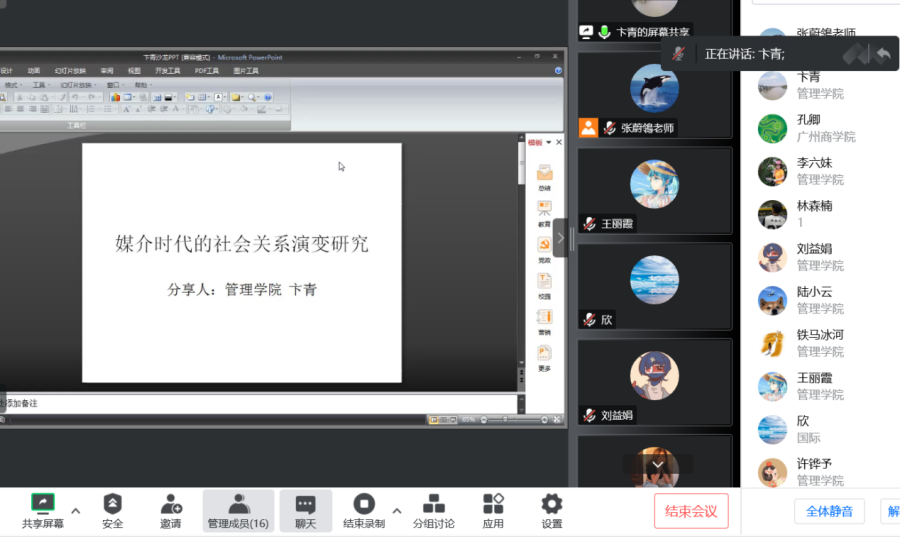This screenshot has width=900, height=537.
Task: Click the PowerPoint zoom slider
Action: click(505, 420)
